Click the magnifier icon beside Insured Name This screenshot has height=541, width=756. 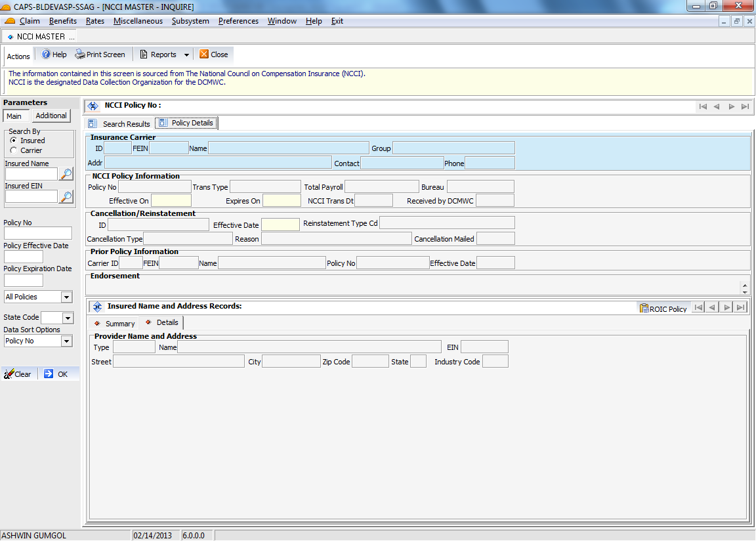tap(66, 174)
